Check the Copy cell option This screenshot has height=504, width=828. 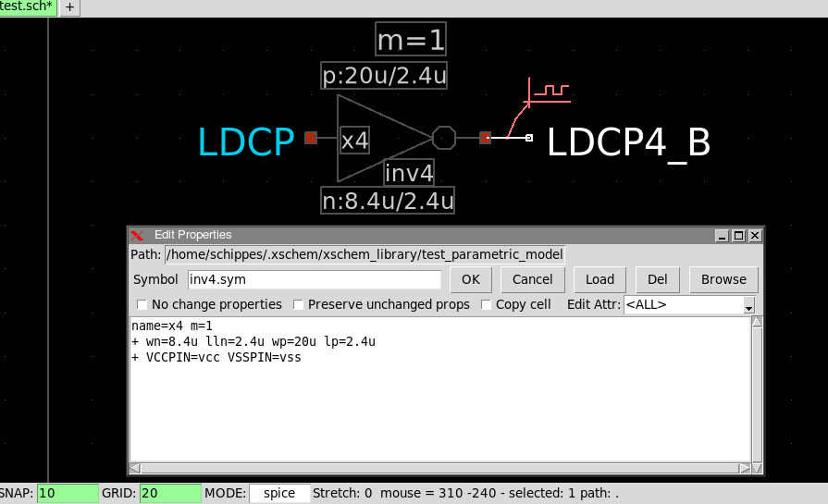coord(487,304)
